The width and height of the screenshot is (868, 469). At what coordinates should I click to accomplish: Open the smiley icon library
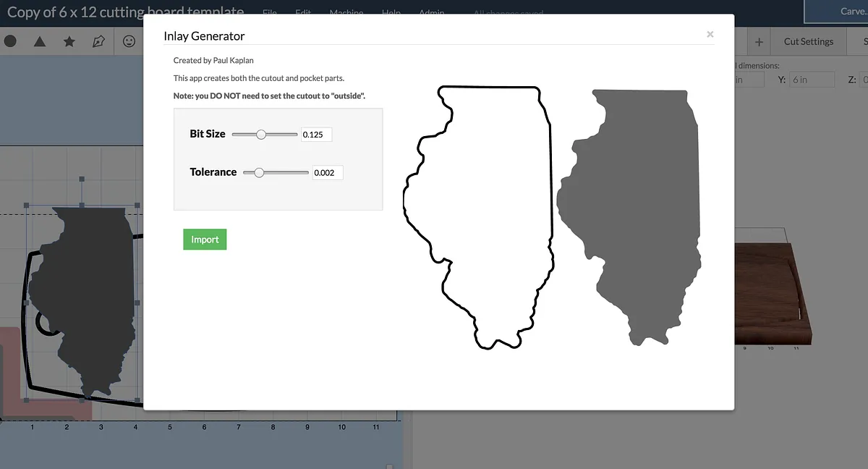129,41
